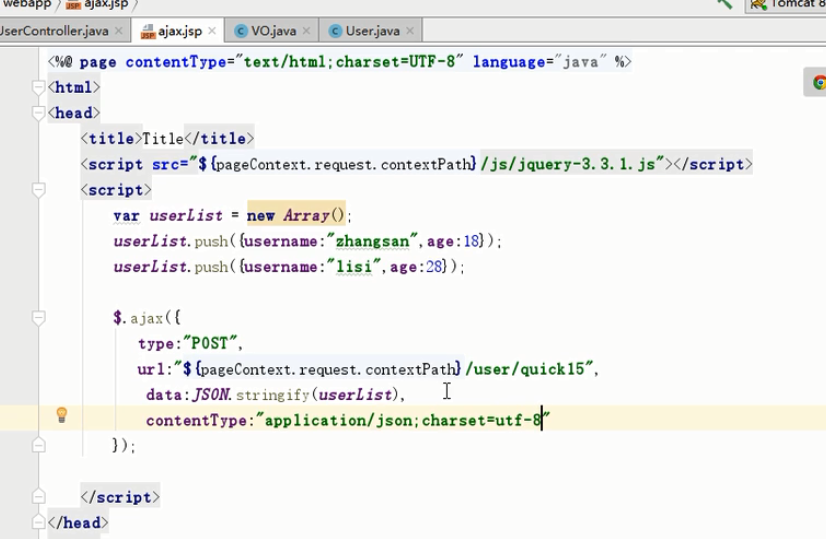Click the var userList declaration
The height and width of the screenshot is (539, 826).
pos(168,215)
